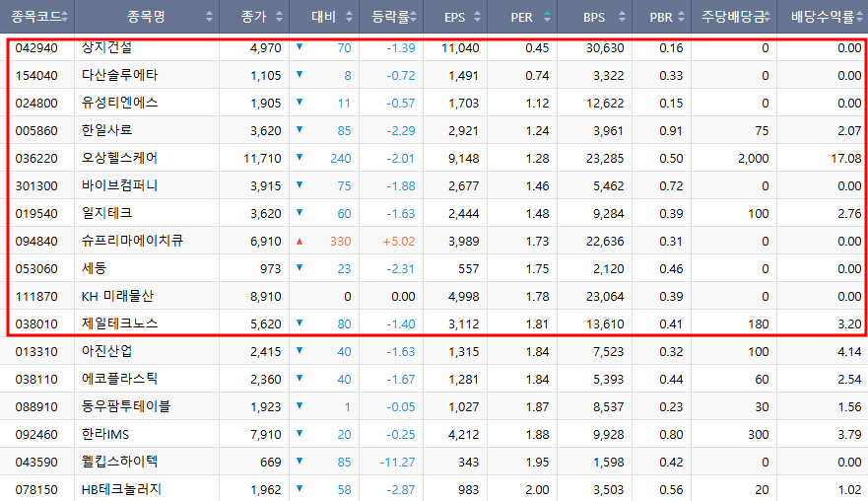Viewport: 868px width, 501px height.
Task: Select stock name 유성티엔에스
Action: [x=119, y=103]
